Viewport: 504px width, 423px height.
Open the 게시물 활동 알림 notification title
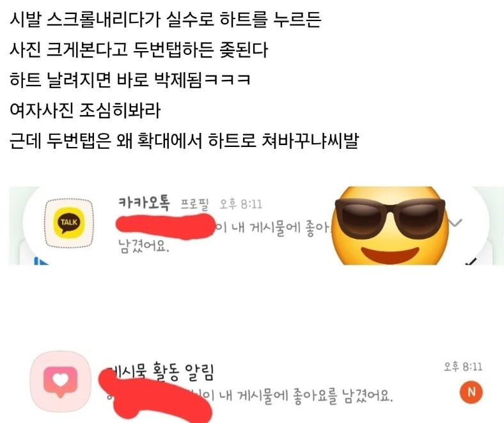tap(160, 373)
